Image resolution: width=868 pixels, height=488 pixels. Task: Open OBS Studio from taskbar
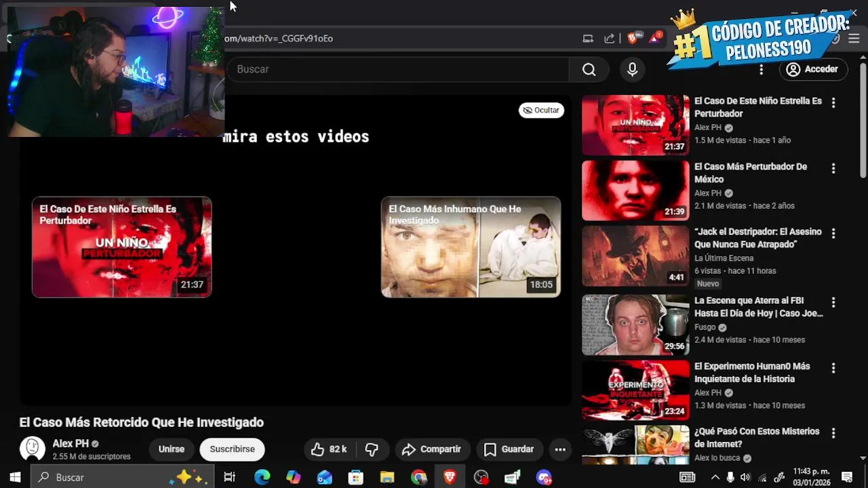coord(481,477)
